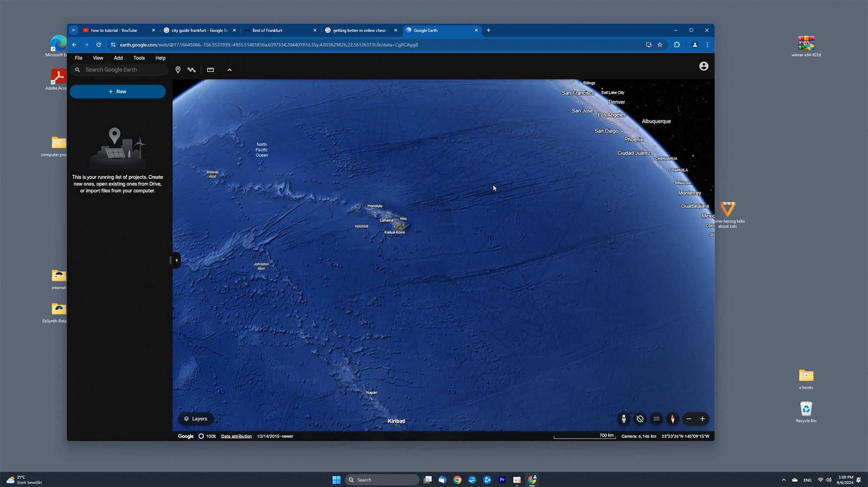View site information icon in address bar
The height and width of the screenshot is (487, 868).
(x=113, y=45)
